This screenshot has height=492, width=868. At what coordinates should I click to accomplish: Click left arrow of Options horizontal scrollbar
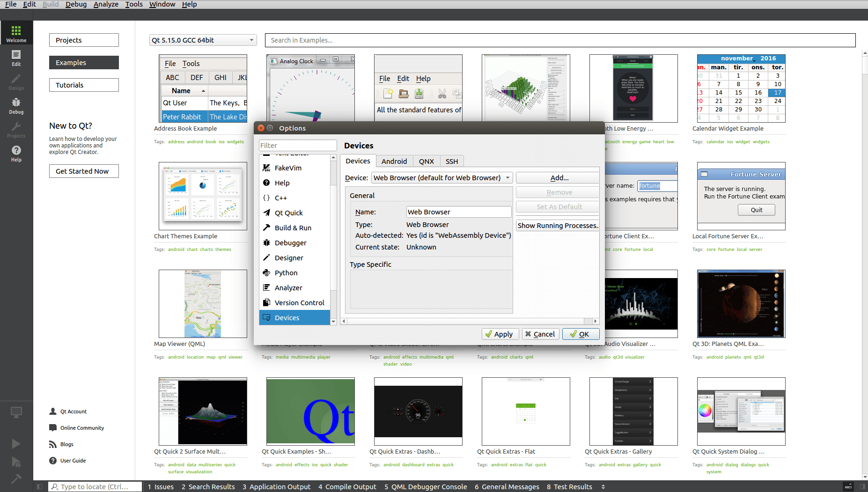click(x=344, y=321)
